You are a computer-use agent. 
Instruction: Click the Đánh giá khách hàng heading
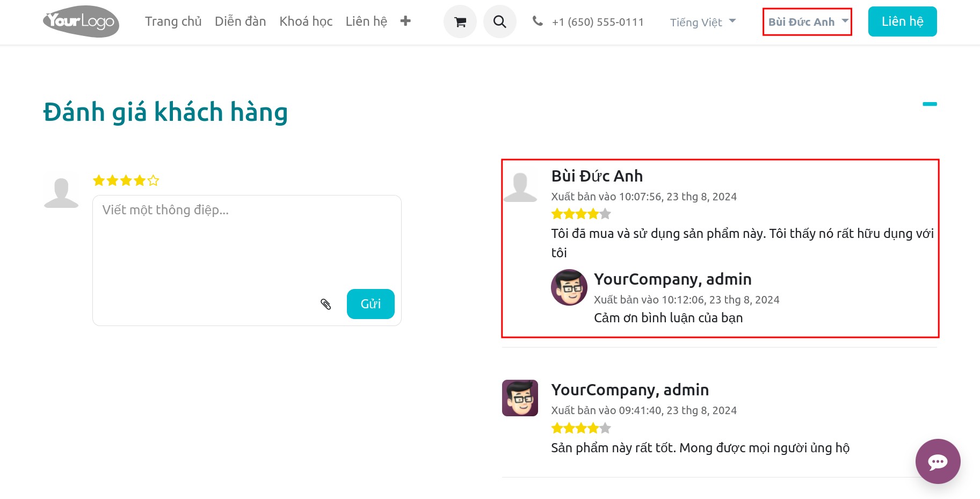click(x=165, y=112)
